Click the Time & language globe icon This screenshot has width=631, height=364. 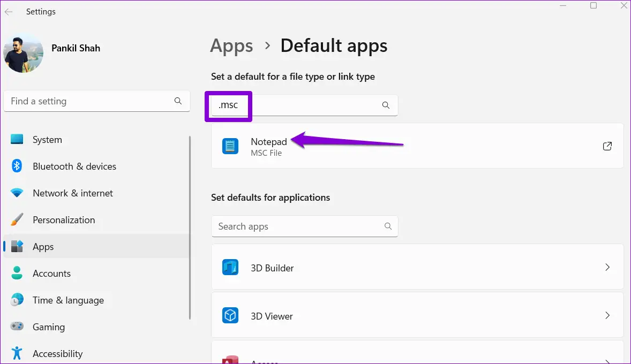(17, 300)
